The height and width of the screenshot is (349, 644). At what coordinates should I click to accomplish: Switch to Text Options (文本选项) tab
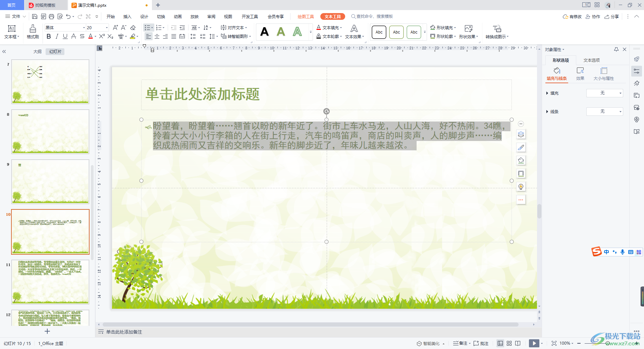(x=592, y=60)
